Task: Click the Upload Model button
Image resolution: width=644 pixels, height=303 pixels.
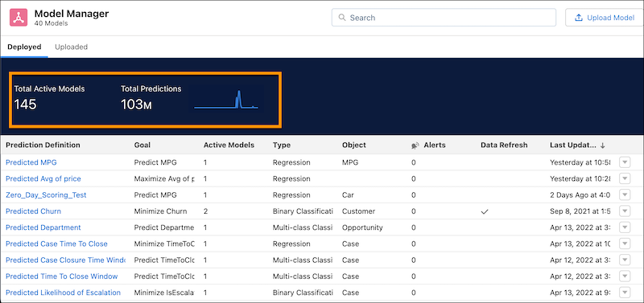Action: 605,18
